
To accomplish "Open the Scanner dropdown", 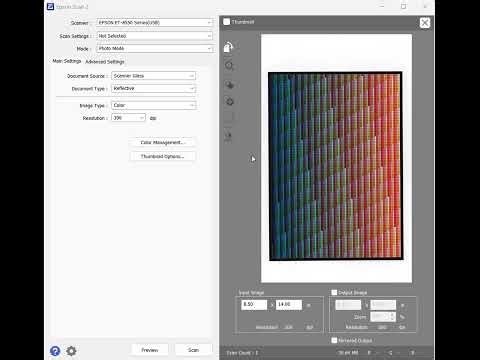I will 155,23.
